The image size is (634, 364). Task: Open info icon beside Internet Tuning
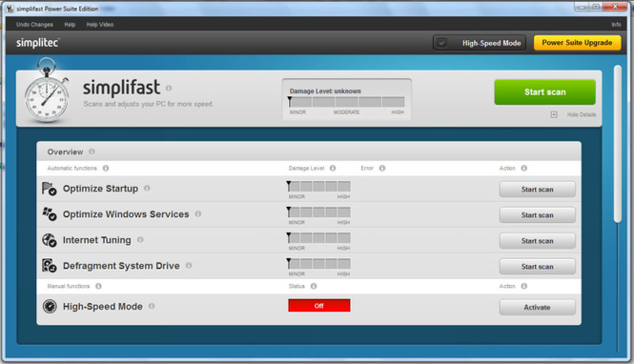(x=140, y=239)
